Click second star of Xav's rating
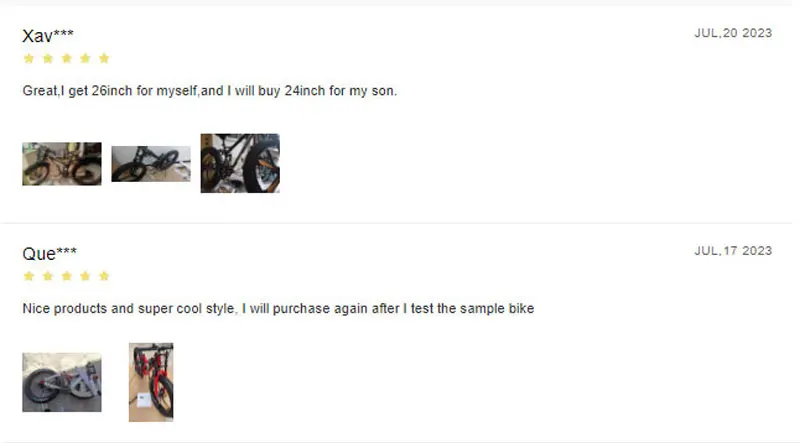Image resolution: width=800 pixels, height=443 pixels. point(47,59)
